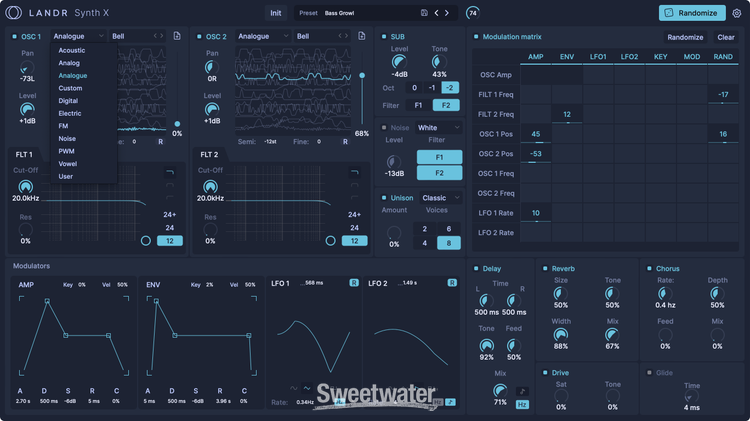
Task: Toggle the Delay effect power
Action: point(476,268)
